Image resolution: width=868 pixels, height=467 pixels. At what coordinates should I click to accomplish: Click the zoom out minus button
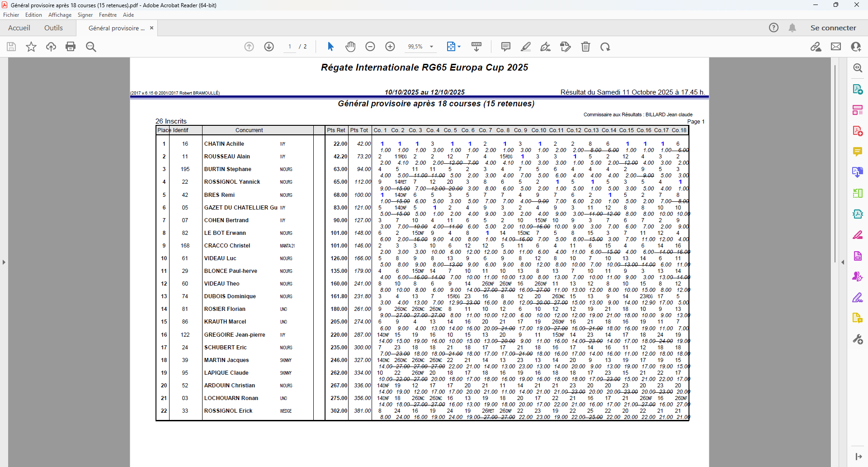click(x=370, y=47)
